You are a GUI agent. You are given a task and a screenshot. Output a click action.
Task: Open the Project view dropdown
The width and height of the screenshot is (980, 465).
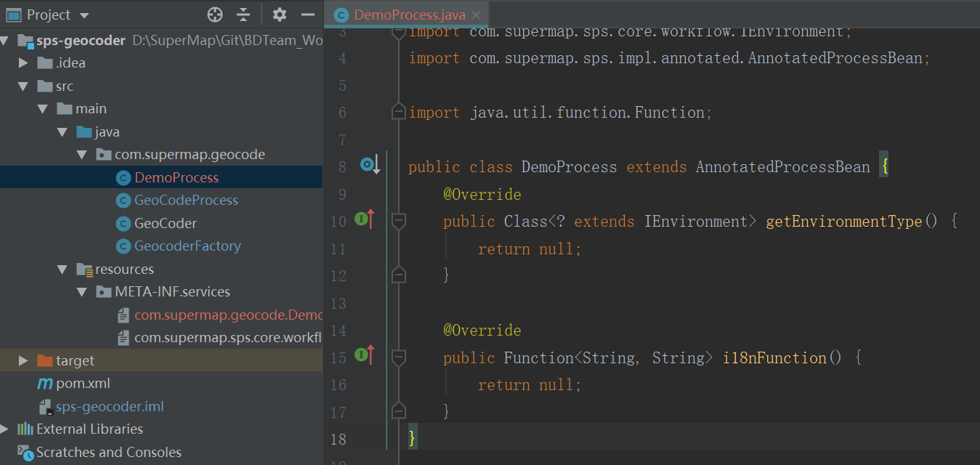[84, 15]
